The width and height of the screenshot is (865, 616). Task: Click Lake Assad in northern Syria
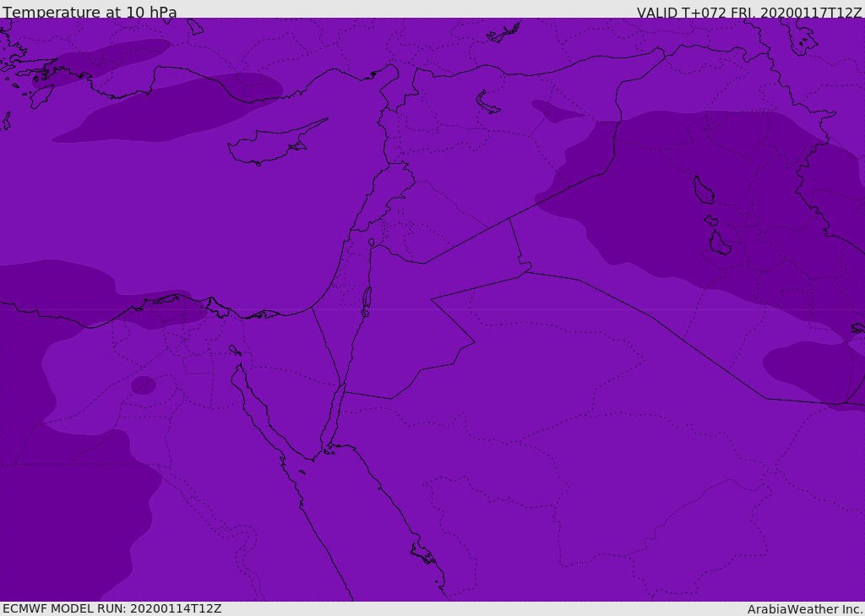pyautogui.click(x=488, y=102)
